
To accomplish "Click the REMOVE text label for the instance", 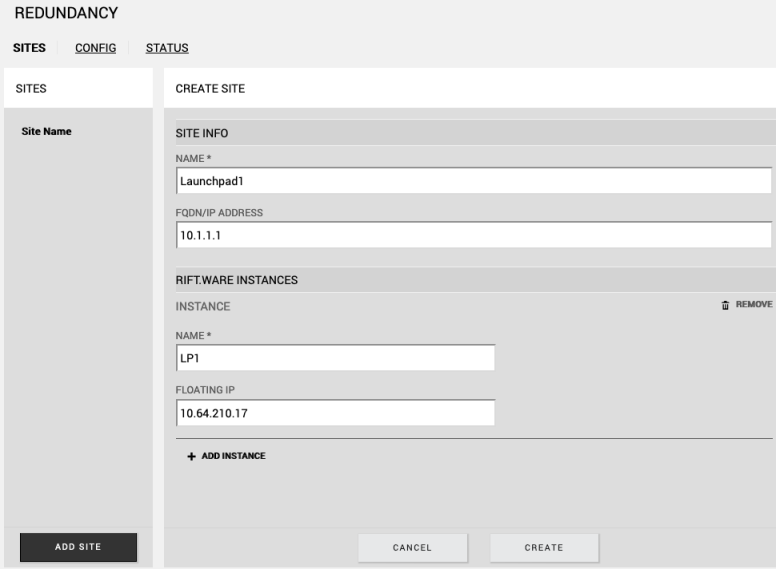I will pos(754,305).
